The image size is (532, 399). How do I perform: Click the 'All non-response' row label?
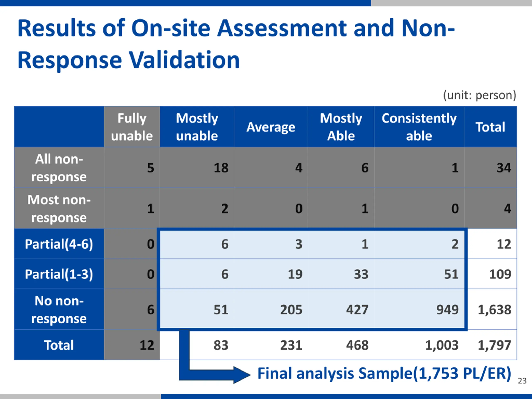coord(59,168)
